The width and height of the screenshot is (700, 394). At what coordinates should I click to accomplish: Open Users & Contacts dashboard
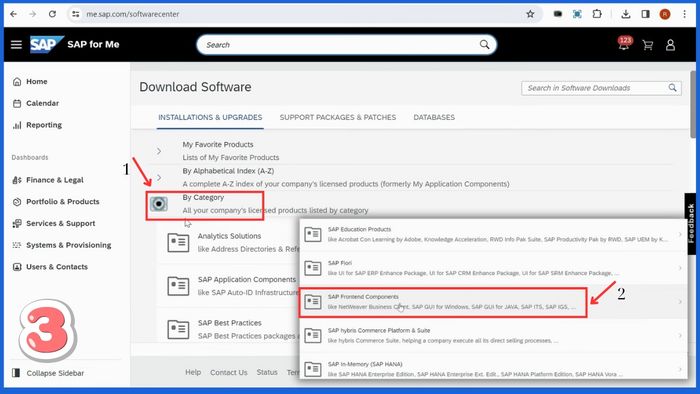click(50, 267)
